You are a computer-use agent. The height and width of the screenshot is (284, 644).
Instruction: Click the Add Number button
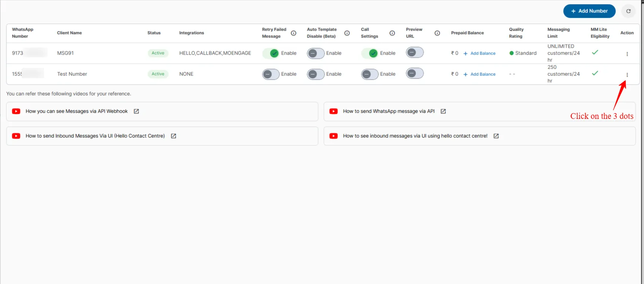tap(589, 11)
